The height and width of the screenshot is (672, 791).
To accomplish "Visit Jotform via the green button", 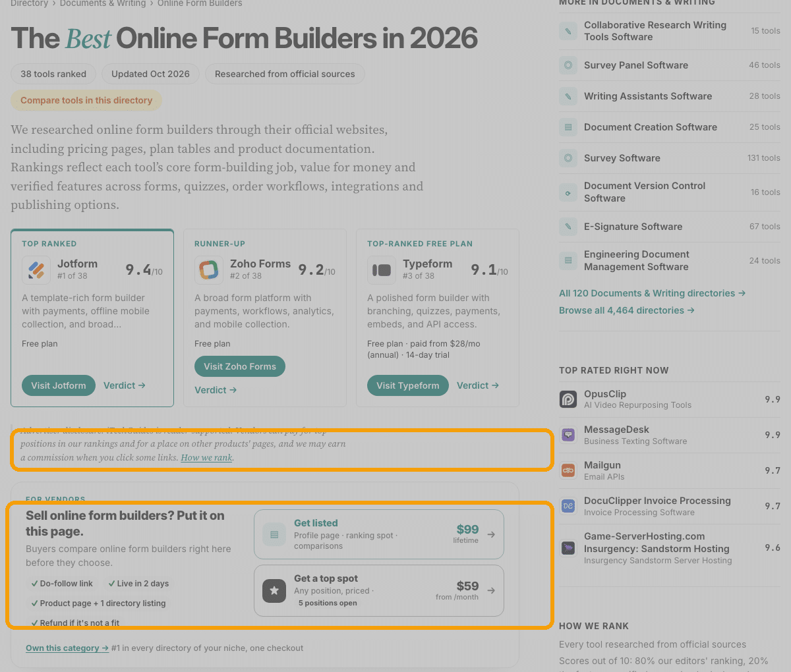I will pos(59,385).
